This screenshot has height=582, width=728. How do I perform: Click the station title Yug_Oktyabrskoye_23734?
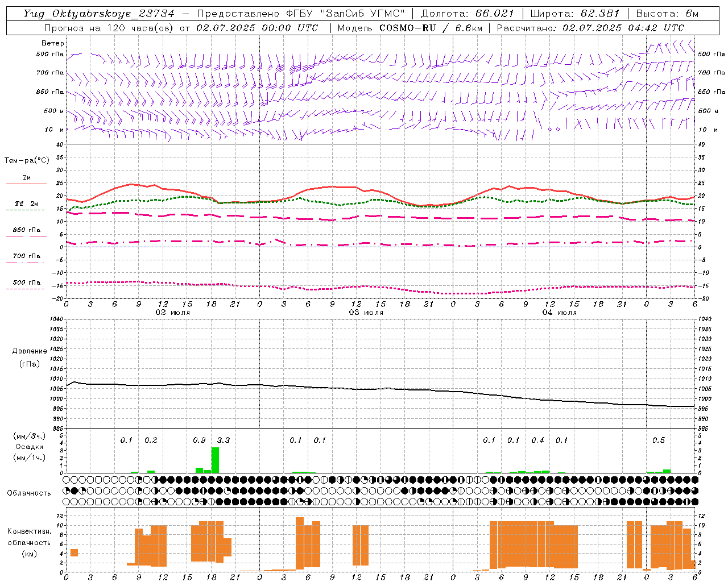98,14
